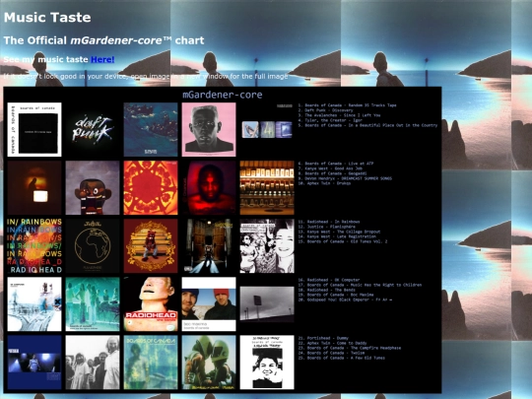Viewport: 532px width, 399px height.
Task: Click list entry "1. Boards of Canada - Random 35 Tracks Tape"
Action: (347, 105)
